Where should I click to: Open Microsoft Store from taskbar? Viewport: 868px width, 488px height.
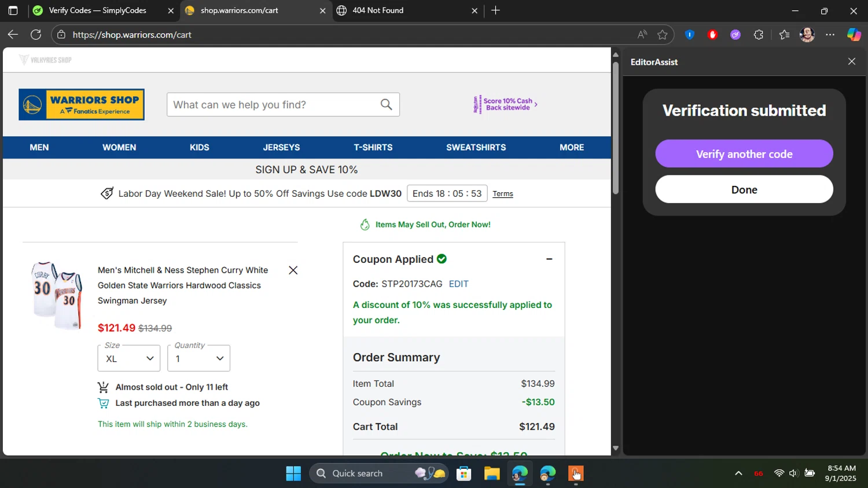tap(464, 474)
